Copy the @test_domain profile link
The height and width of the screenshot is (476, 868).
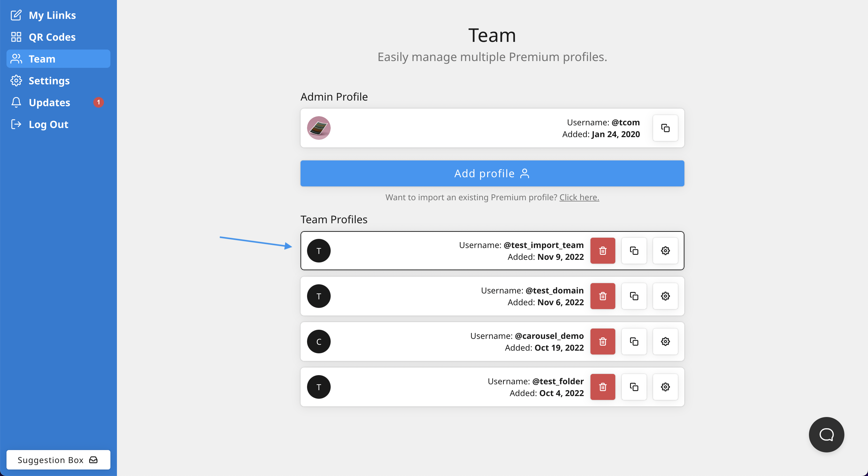[634, 296]
